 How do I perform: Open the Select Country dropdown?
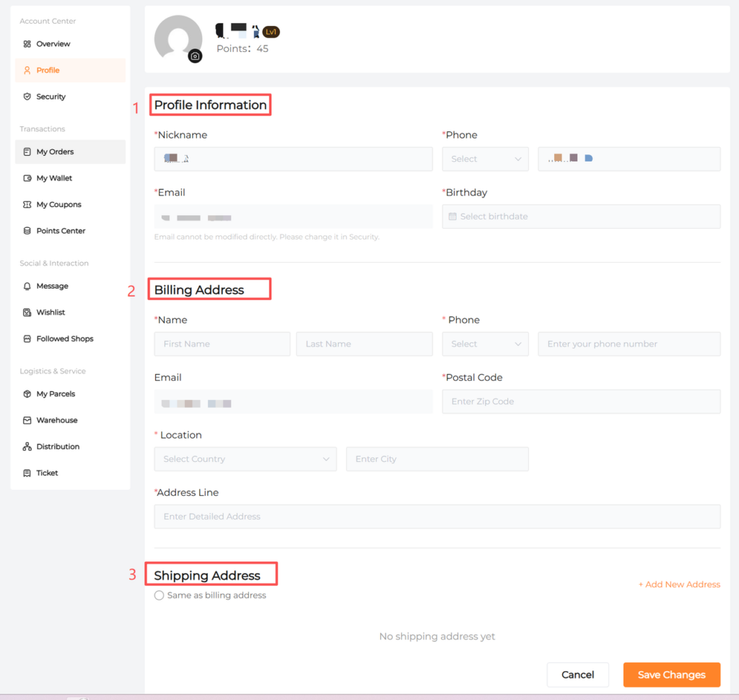coord(245,459)
